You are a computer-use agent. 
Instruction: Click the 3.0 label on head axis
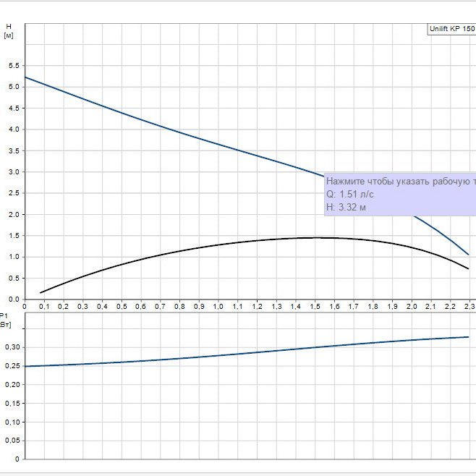coord(12,172)
